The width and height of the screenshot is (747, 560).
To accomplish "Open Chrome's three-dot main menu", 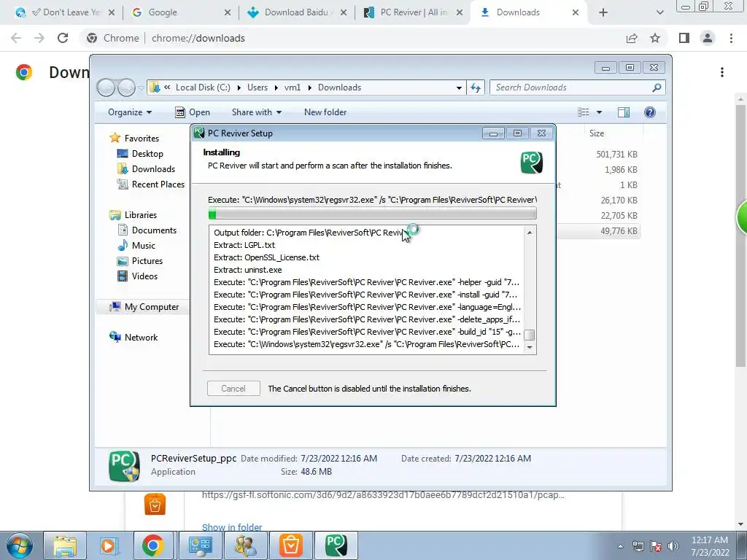I will coord(731,38).
